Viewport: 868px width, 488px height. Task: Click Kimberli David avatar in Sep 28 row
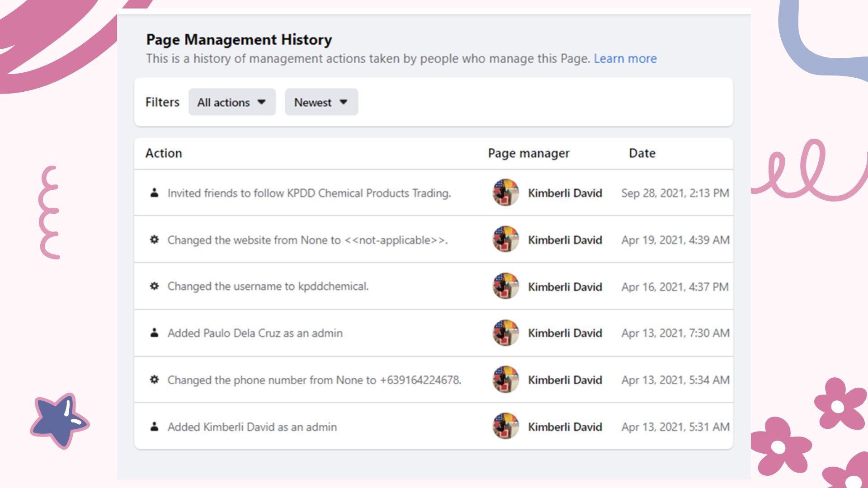(505, 193)
